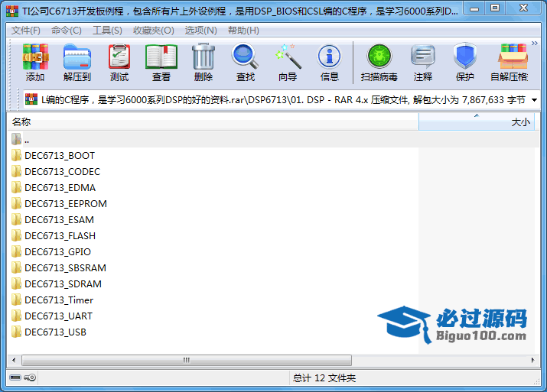
Task: Select the DEC6713_UART folder
Action: [x=59, y=316]
